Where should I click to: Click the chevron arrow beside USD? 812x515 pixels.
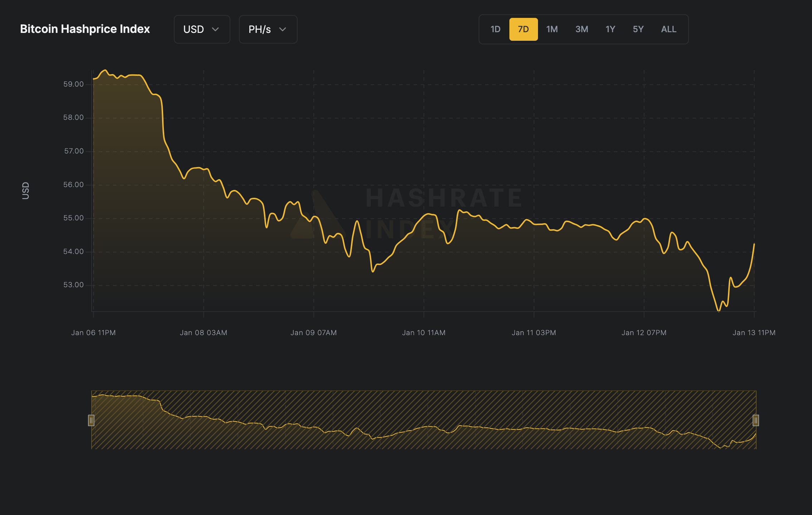[215, 29]
